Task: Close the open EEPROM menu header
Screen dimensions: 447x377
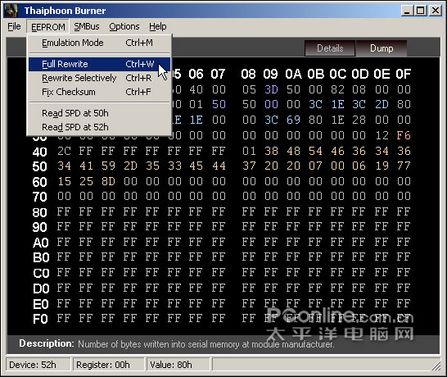Action: click(48, 27)
